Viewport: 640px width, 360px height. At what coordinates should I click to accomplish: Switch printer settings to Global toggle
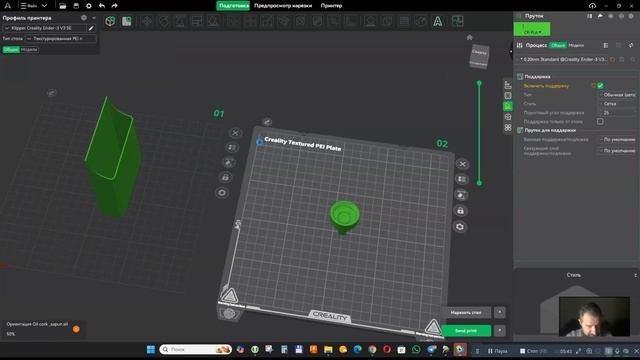point(11,50)
